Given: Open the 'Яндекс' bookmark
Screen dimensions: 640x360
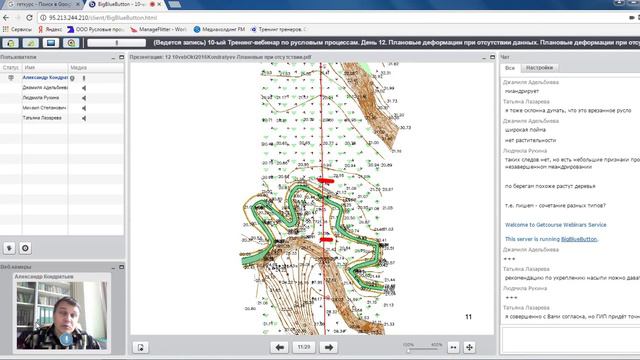Looking at the screenshot, I should 50,29.
